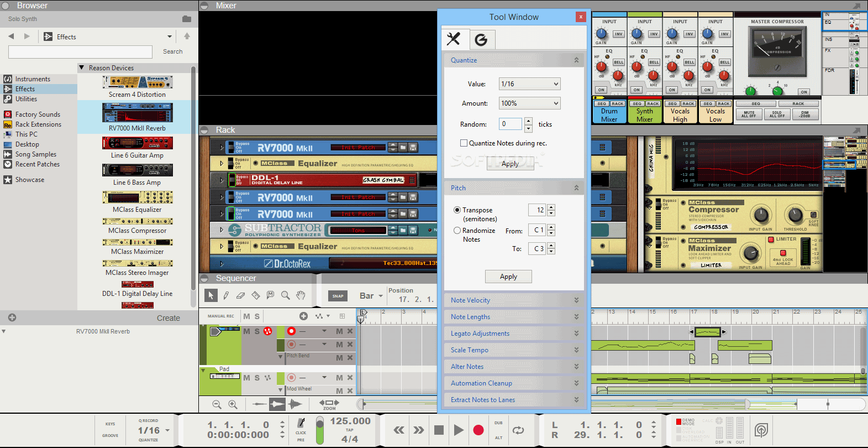Viewport: 868px width, 448px height.
Task: Enable Quantize Notes during rec. checkbox
Action: pos(464,143)
